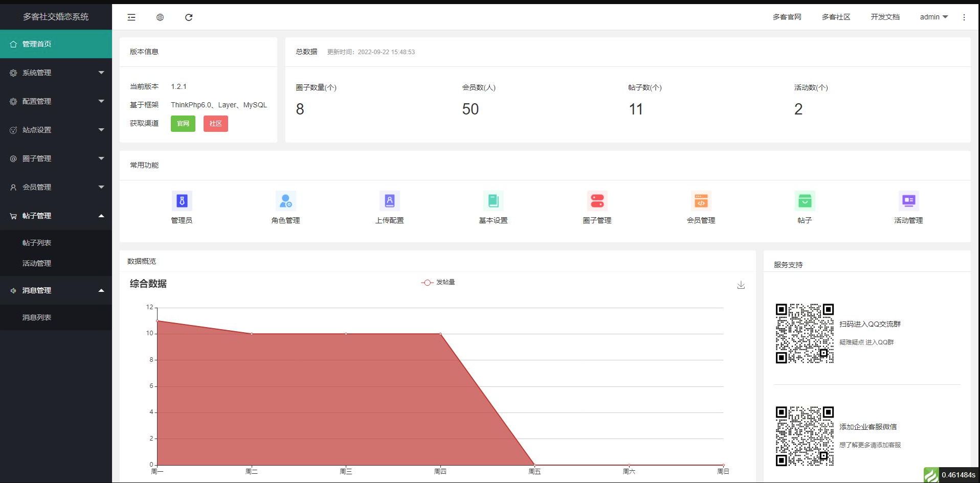
Task: Click the red 社区 button
Action: pyautogui.click(x=215, y=124)
